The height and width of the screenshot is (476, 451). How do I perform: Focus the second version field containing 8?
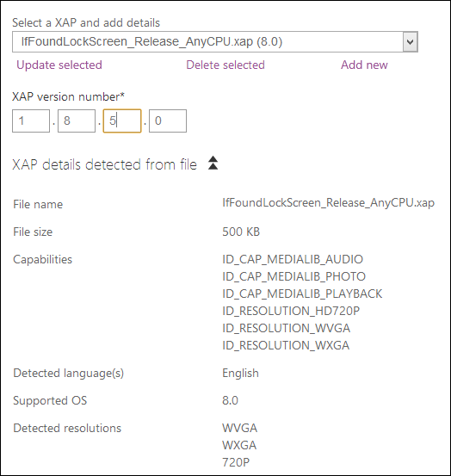(77, 121)
